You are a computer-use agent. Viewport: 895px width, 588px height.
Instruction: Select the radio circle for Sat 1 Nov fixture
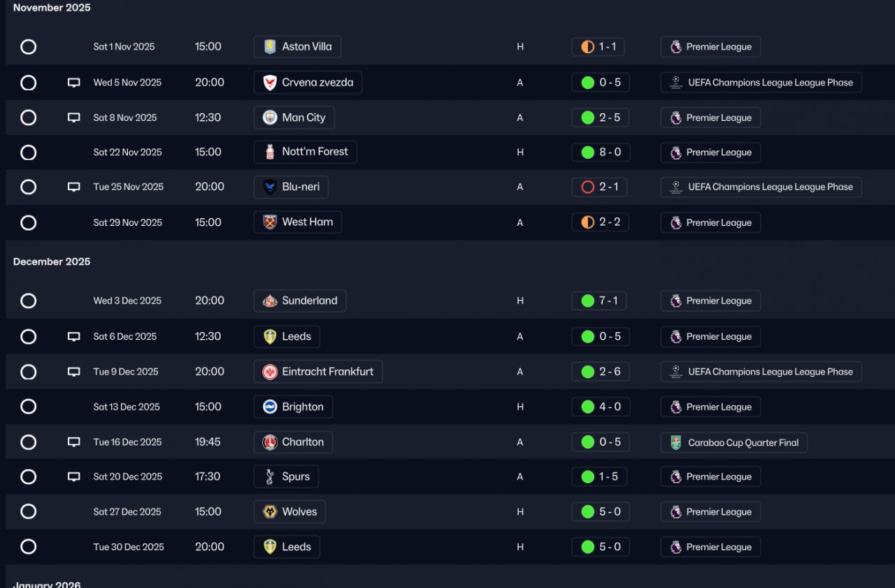[28, 47]
